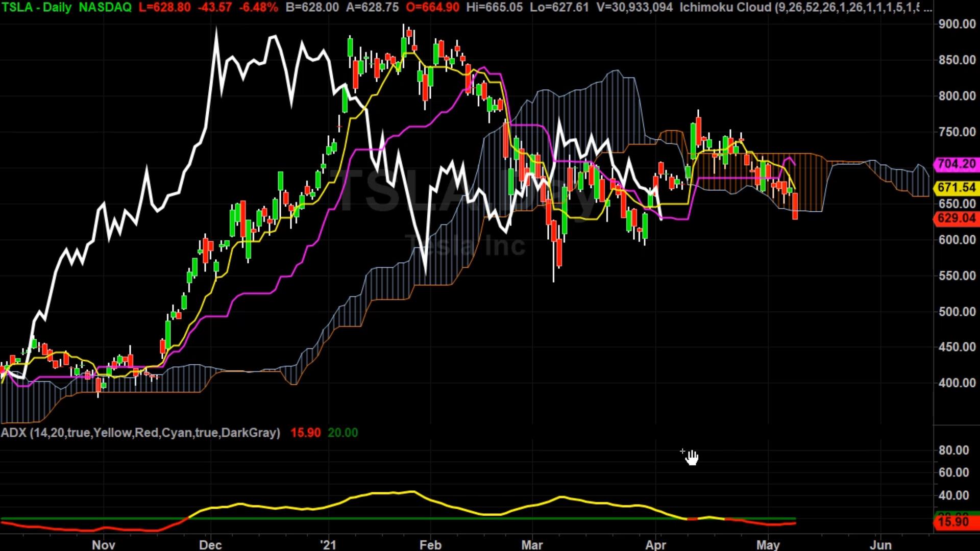Click the Dec date axis label
Viewport: 980px width, 551px height.
click(210, 545)
